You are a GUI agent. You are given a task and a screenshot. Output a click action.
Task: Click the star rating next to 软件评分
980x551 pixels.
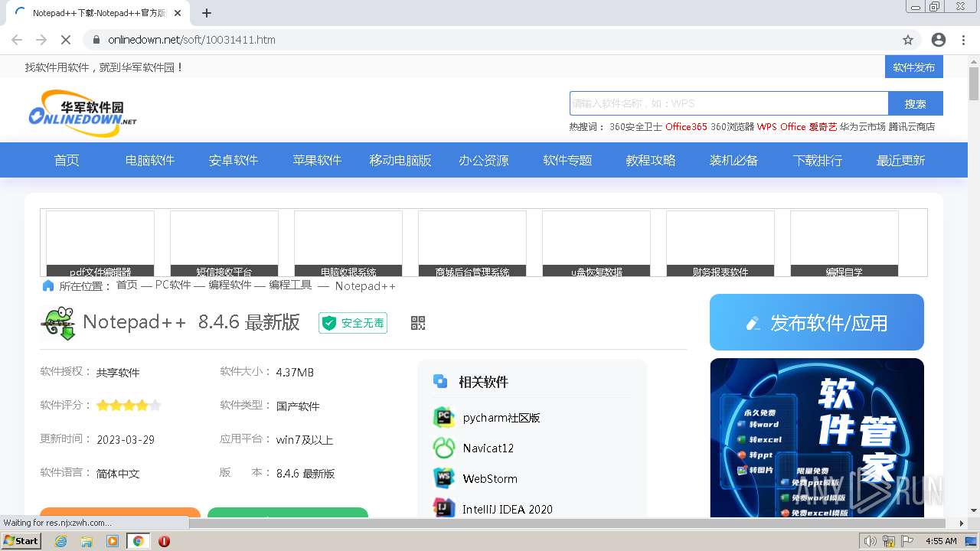point(129,406)
